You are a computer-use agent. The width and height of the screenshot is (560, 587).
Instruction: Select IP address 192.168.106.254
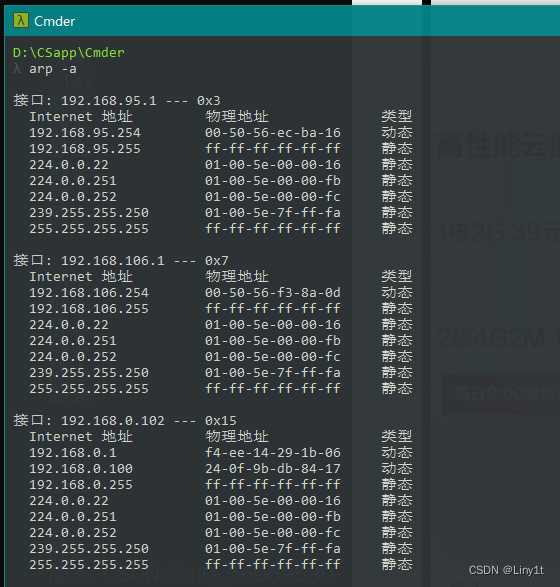(x=89, y=293)
